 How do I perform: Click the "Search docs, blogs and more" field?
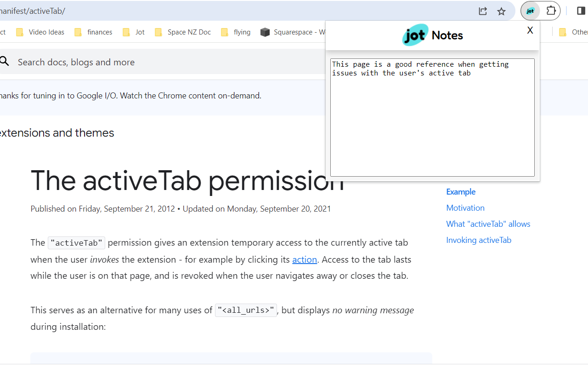tap(76, 62)
